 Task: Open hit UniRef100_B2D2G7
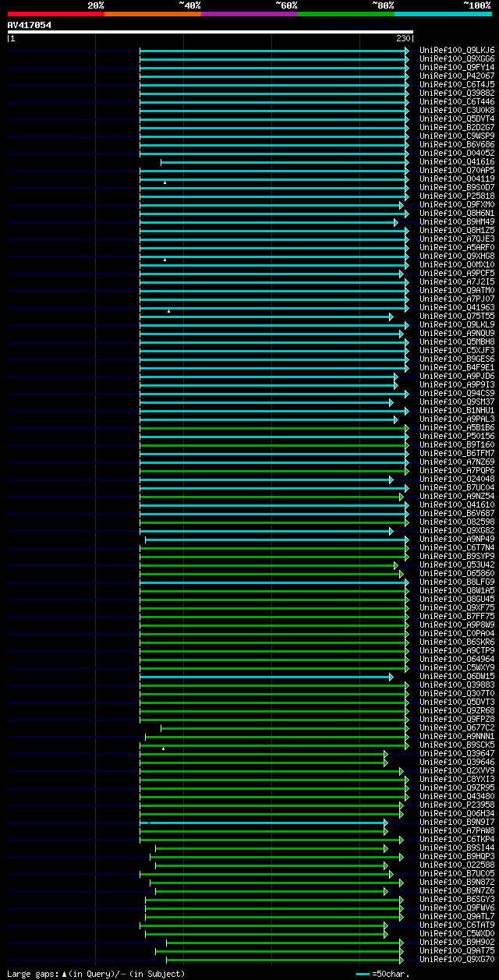pos(457,128)
